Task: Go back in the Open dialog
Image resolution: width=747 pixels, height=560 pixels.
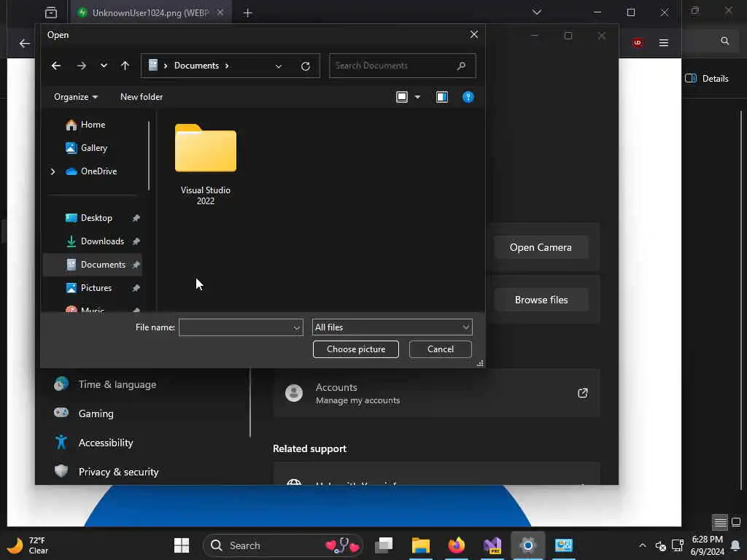Action: pos(56,66)
